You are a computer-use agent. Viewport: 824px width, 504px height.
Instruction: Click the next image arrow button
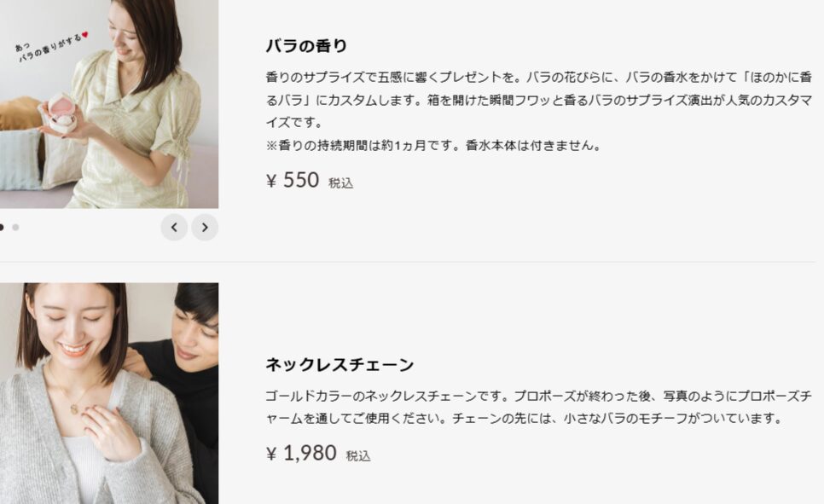click(x=205, y=227)
